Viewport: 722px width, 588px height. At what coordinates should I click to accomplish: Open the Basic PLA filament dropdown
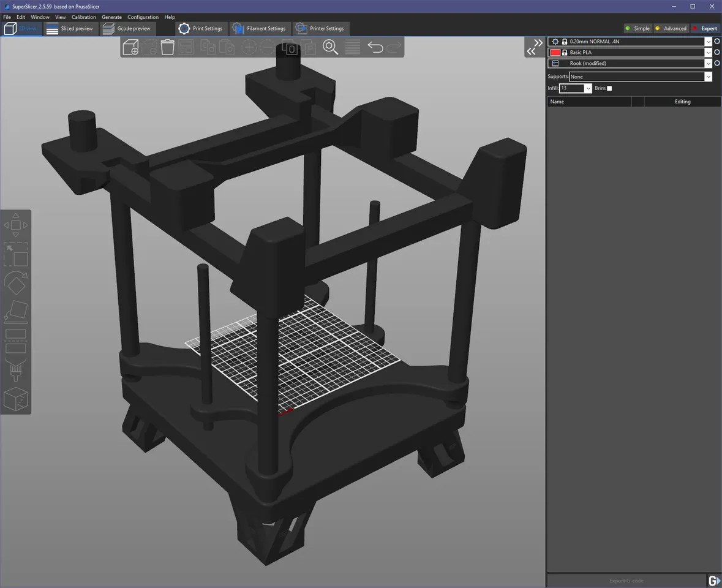[630, 53]
